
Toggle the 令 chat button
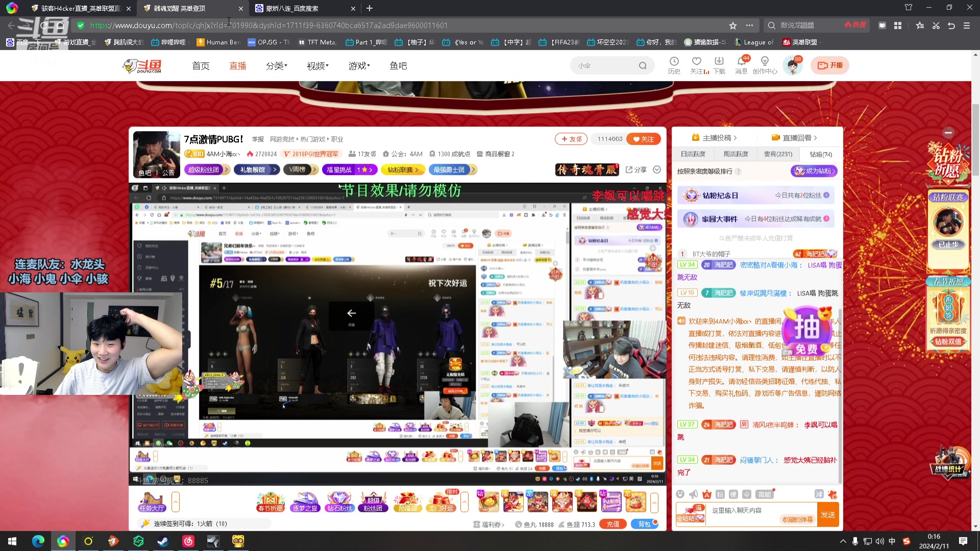pyautogui.click(x=746, y=494)
